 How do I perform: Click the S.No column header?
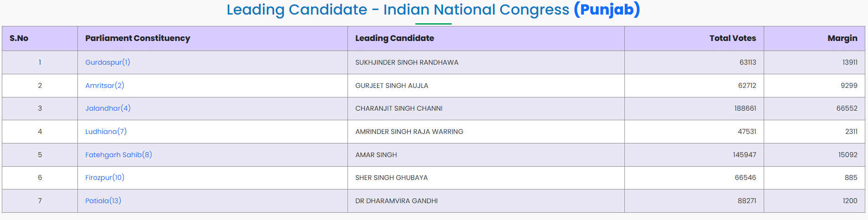click(19, 38)
